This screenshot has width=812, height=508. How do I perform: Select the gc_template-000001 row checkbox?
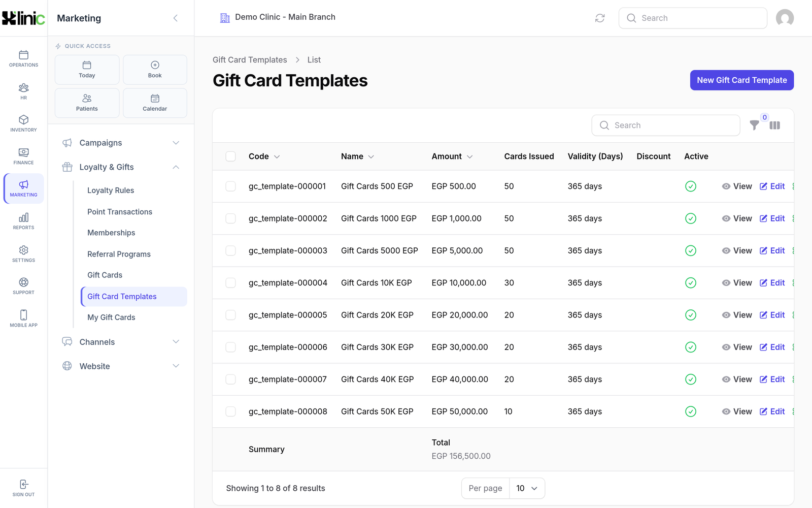click(x=230, y=186)
